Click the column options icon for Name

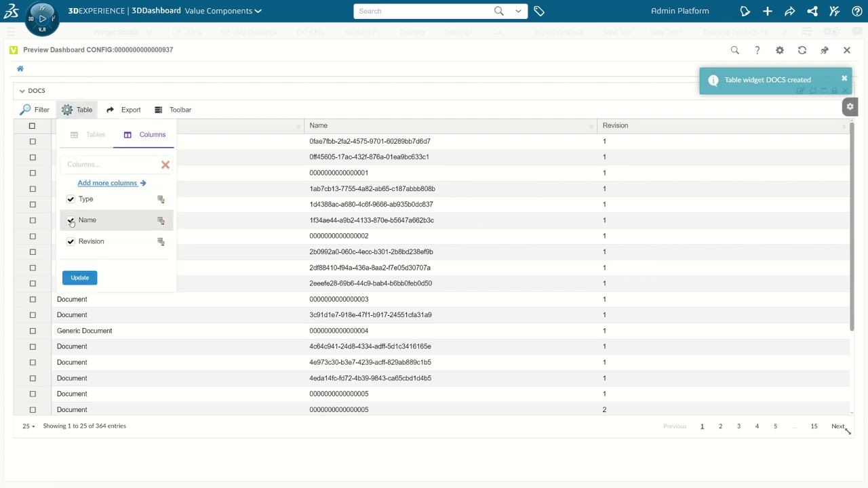[161, 220]
